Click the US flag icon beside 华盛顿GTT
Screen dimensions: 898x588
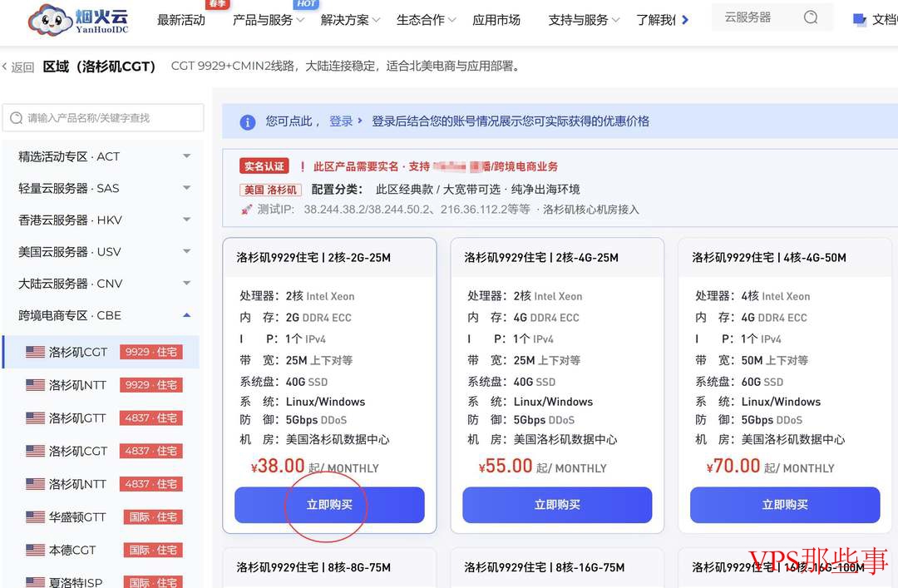35,517
